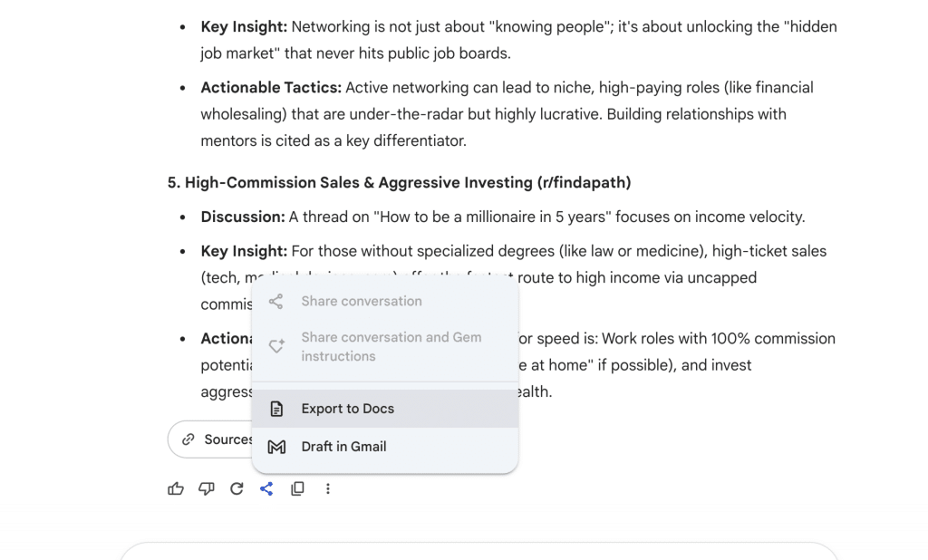Viewport: 928px width, 560px height.
Task: Click the share-nodes icon beside Share conversation
Action: [x=275, y=301]
